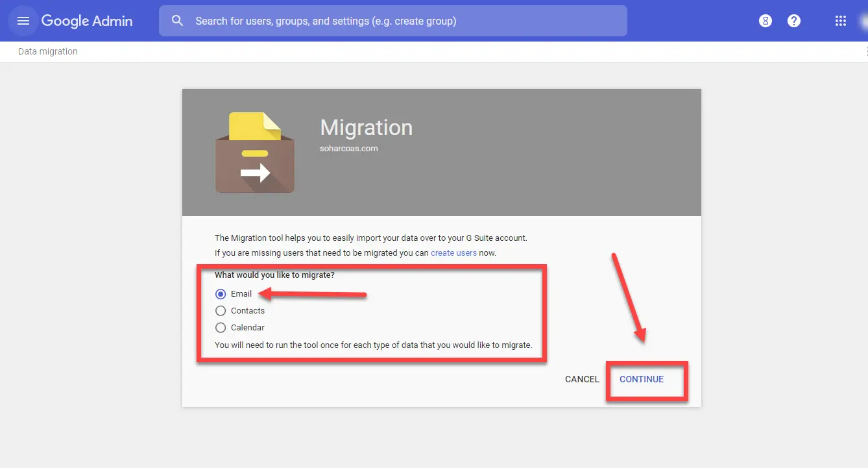Open the main hamburger menu
The image size is (868, 468).
pos(23,21)
